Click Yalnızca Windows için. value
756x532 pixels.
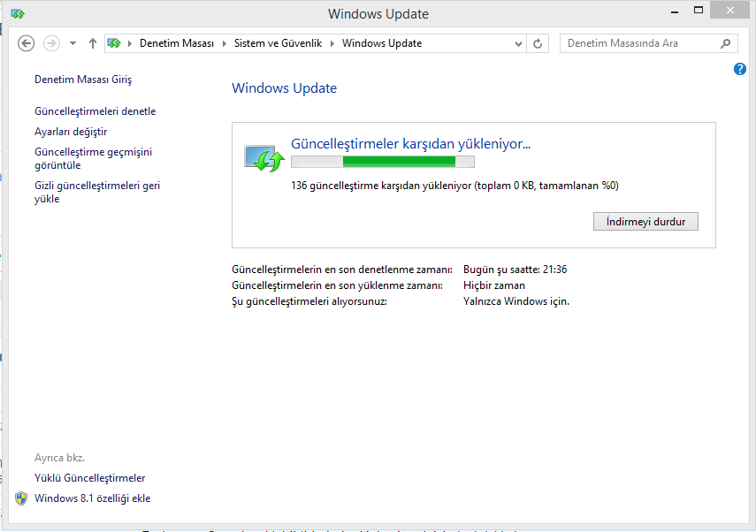pyautogui.click(x=515, y=301)
